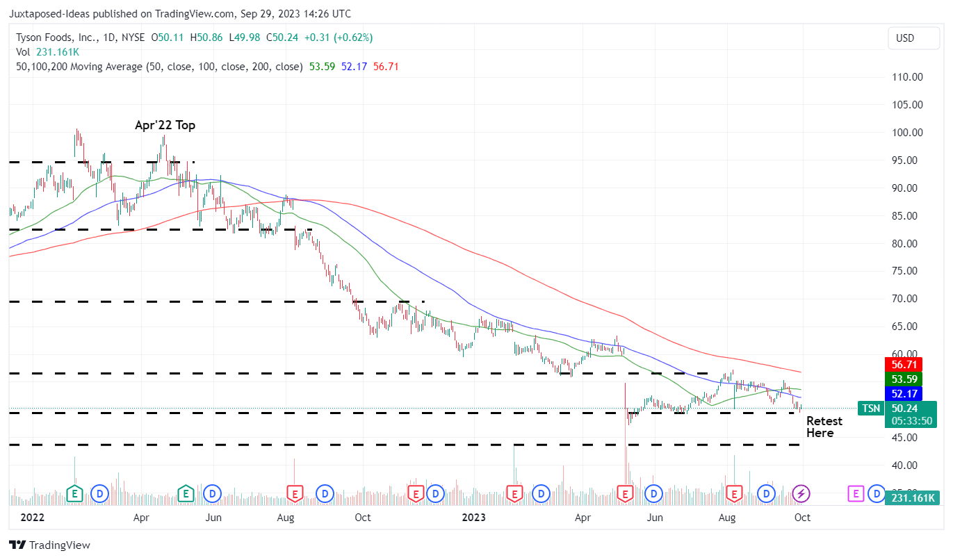Select the Retest Here annotation text

(x=824, y=427)
